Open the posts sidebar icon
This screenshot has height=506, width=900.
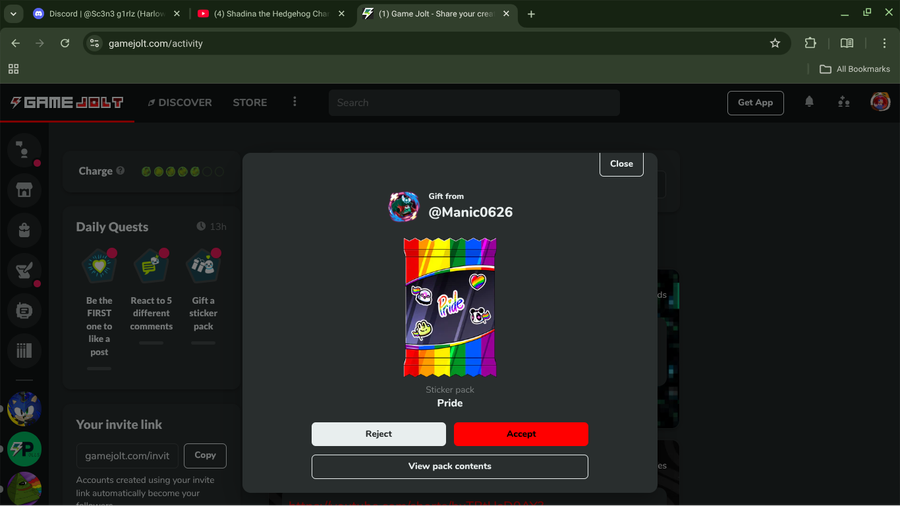[24, 310]
